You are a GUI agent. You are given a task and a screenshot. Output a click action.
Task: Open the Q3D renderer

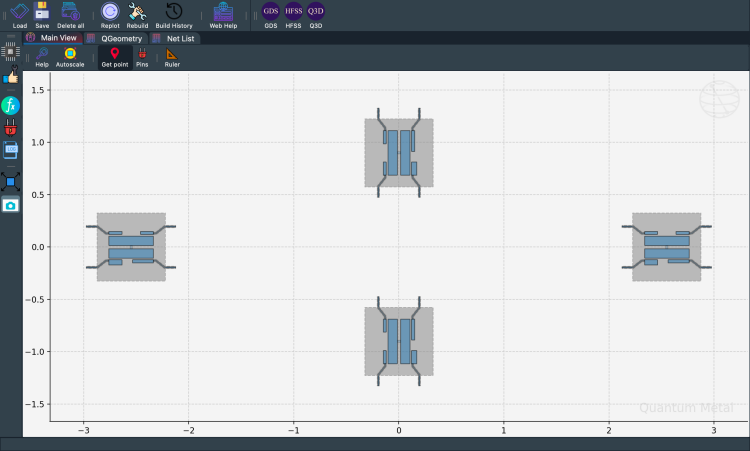[x=316, y=15]
